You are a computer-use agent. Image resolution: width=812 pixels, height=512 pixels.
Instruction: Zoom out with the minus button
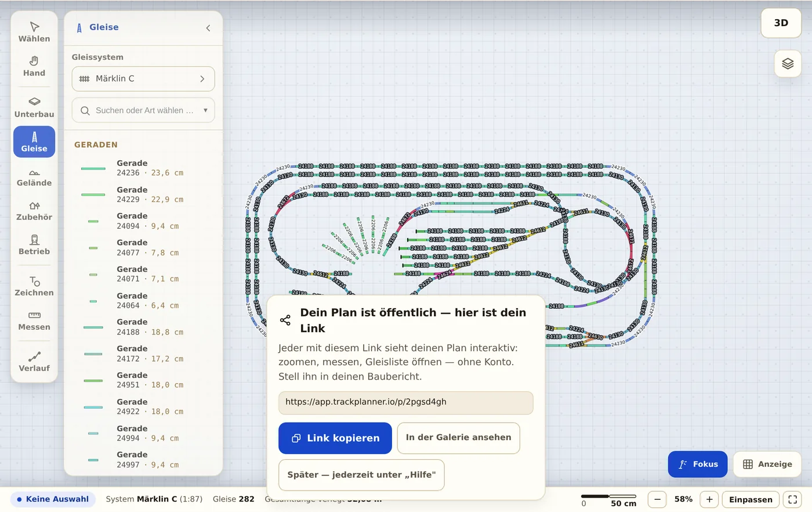[x=657, y=499]
